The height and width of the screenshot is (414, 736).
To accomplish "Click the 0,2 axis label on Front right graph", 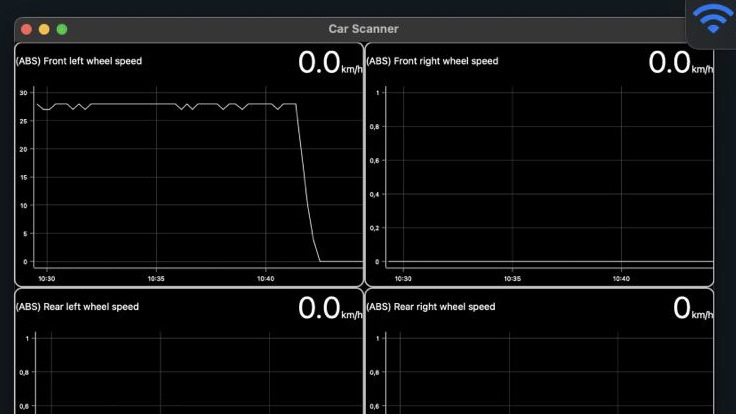I will [374, 228].
